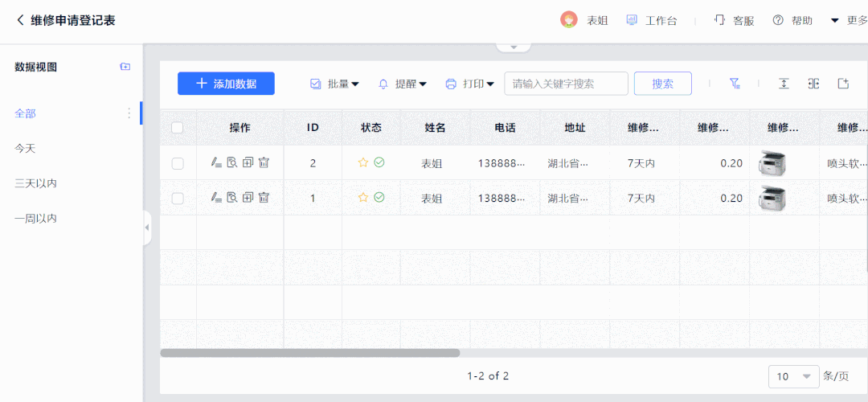Image resolution: width=868 pixels, height=402 pixels.
Task: Select the 今天 data view
Action: click(26, 149)
